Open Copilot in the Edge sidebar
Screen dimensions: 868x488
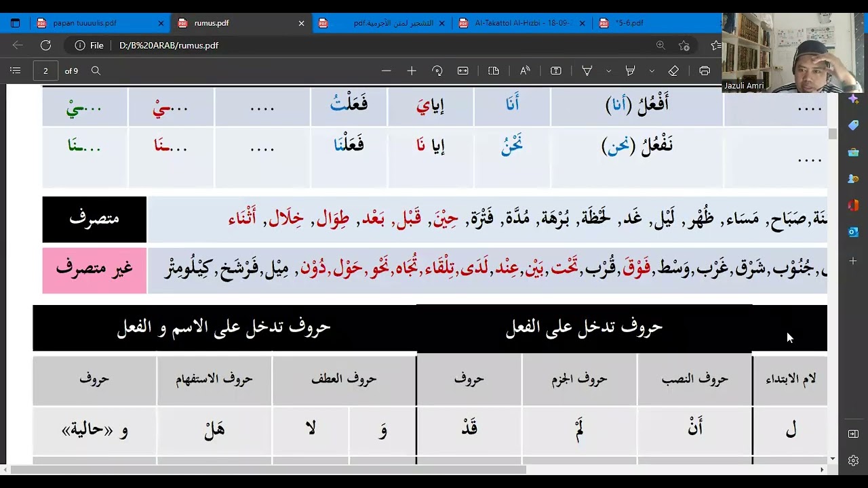pos(853,100)
